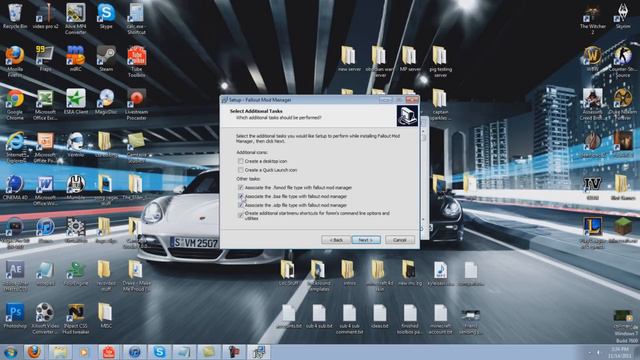Viewport: 640px width, 360px height.
Task: Open the Windows Start menu
Action: tap(10, 352)
